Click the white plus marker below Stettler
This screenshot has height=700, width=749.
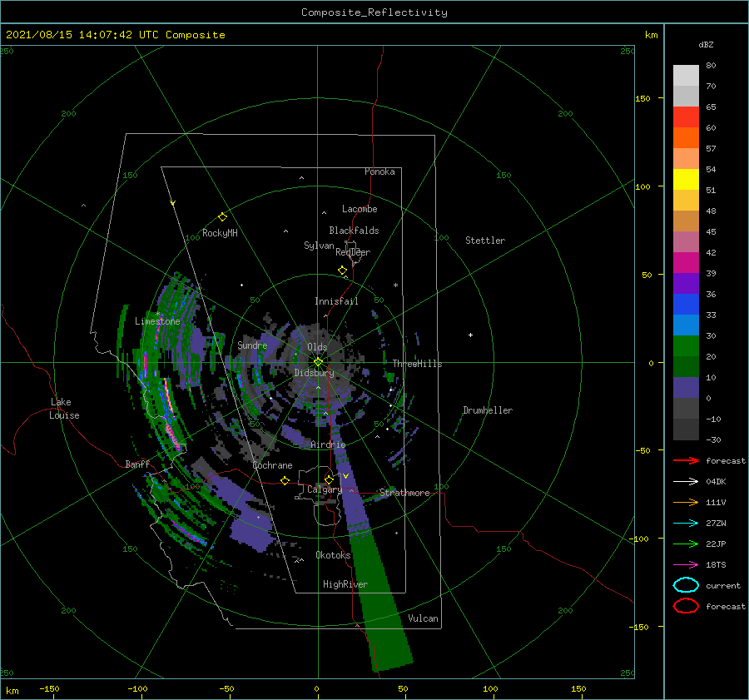(470, 335)
